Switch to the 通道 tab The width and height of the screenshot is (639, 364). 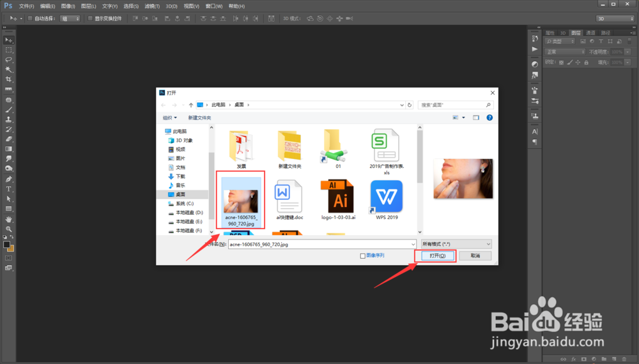(590, 33)
